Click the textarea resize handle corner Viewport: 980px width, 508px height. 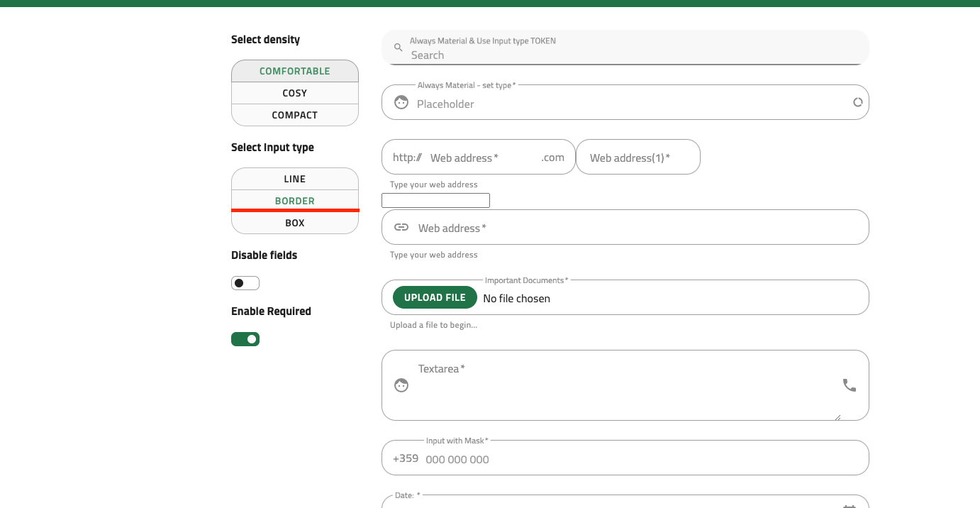click(837, 417)
